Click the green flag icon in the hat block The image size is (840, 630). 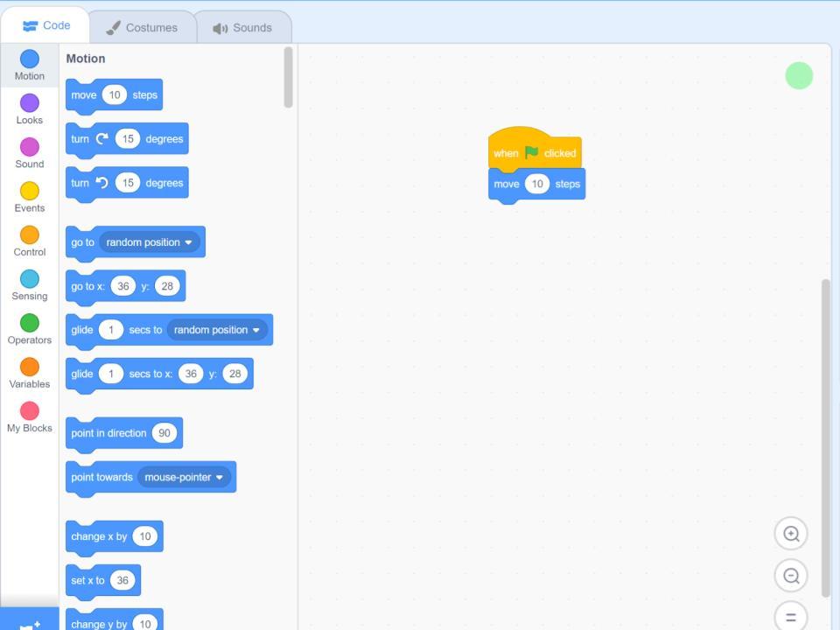pyautogui.click(x=531, y=152)
